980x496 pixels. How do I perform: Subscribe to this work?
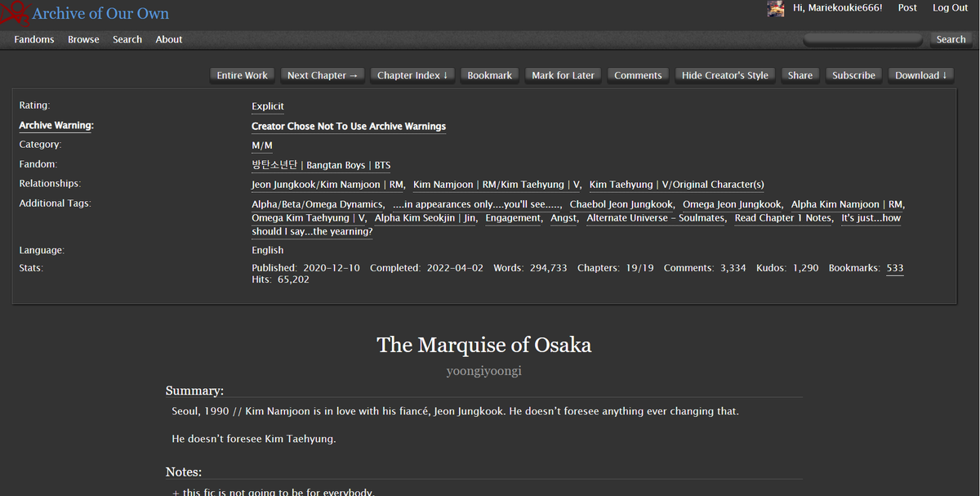click(853, 75)
